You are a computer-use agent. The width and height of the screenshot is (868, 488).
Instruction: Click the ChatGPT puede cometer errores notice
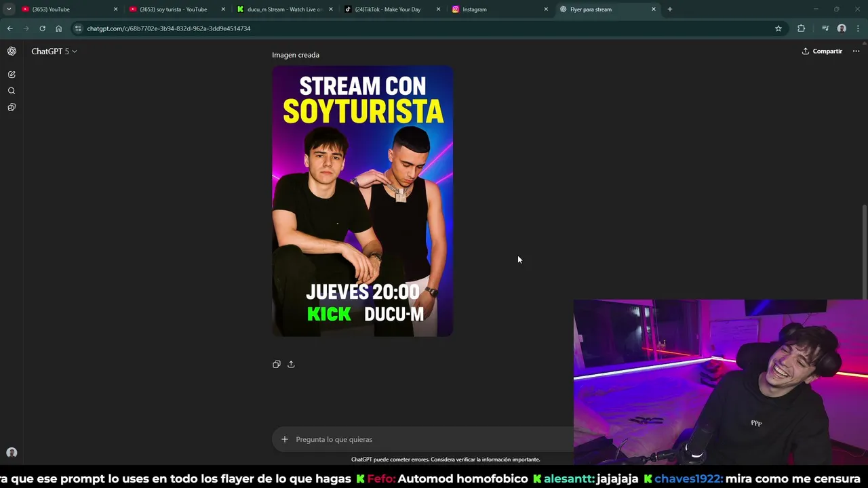coord(446,460)
